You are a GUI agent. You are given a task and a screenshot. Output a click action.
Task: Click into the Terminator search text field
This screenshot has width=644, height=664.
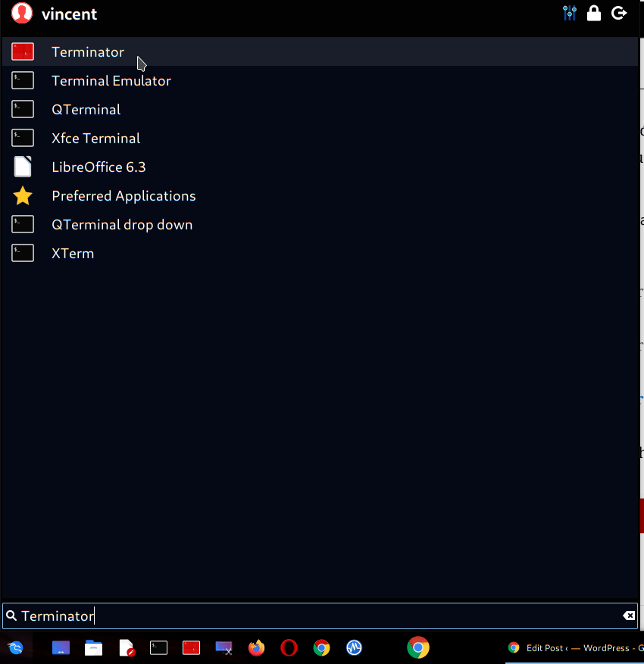coord(303,616)
